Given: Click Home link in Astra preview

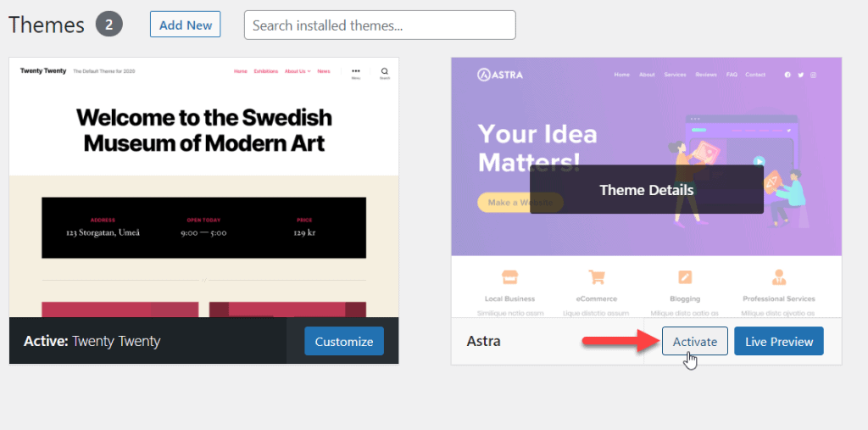Looking at the screenshot, I should click(621, 75).
